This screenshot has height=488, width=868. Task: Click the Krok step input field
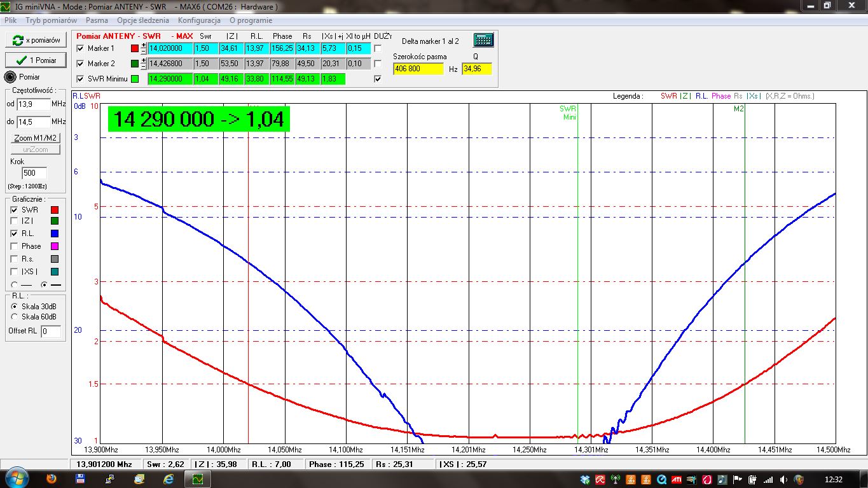click(34, 173)
